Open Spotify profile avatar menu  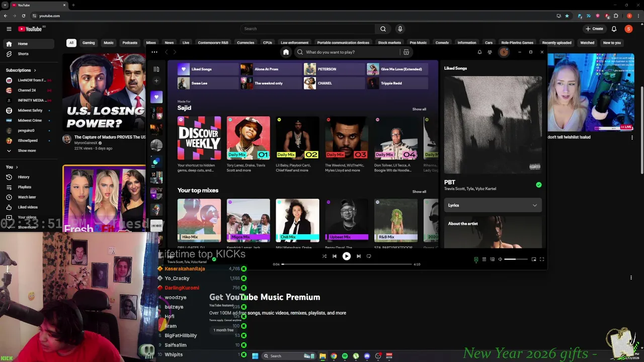(x=504, y=52)
